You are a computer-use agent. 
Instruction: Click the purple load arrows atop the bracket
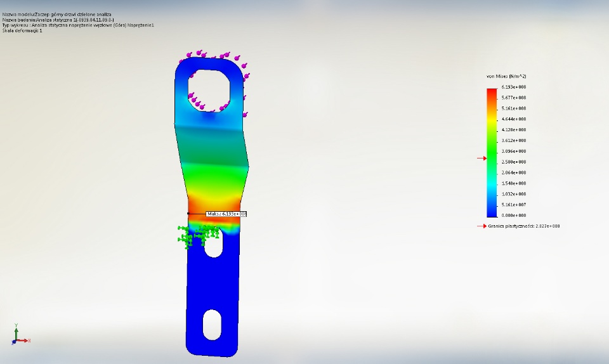tap(214, 56)
